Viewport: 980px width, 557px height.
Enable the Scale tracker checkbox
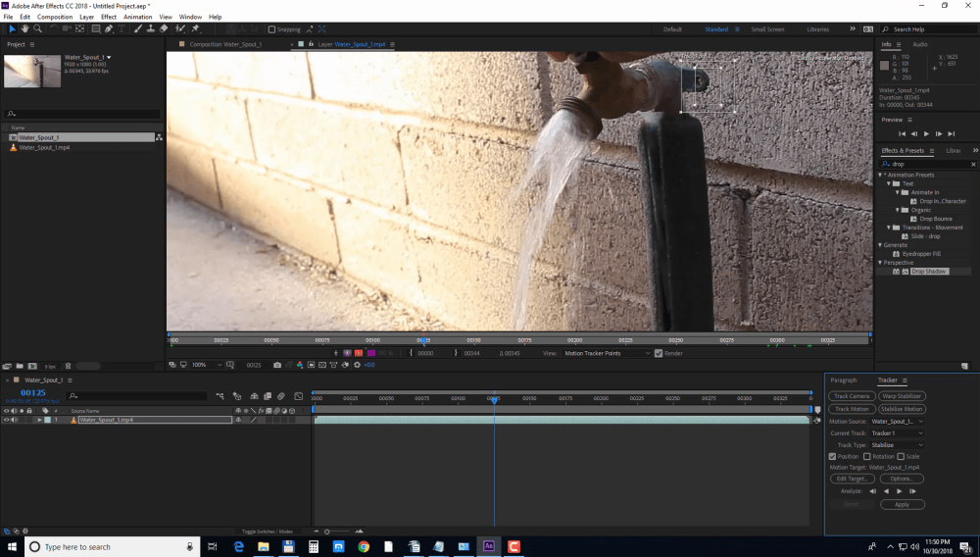coord(901,456)
